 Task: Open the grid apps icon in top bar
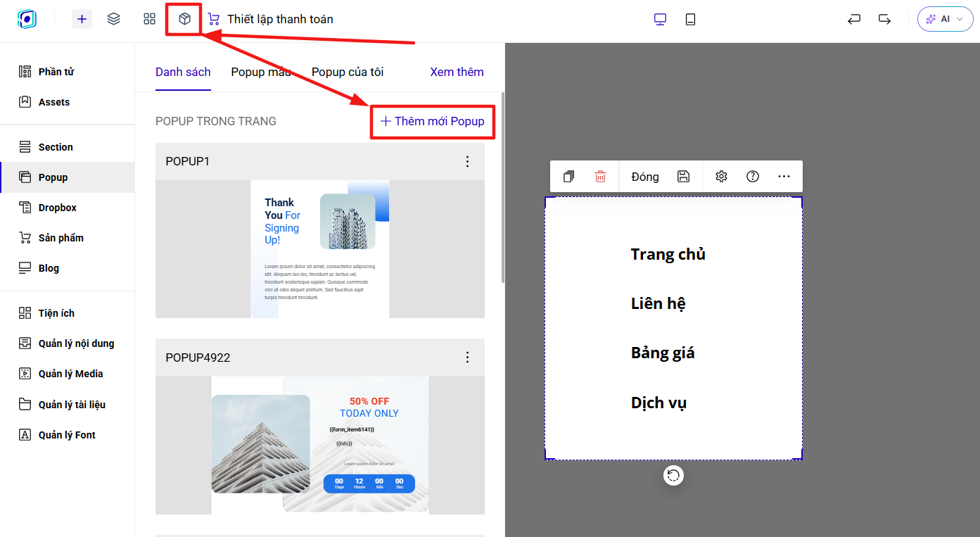tap(149, 19)
